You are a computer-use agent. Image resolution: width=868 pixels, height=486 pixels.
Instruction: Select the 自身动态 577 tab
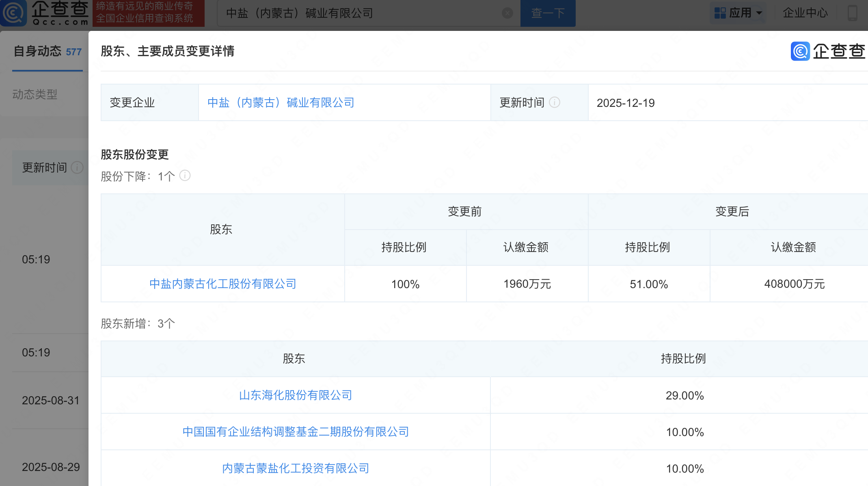(48, 52)
